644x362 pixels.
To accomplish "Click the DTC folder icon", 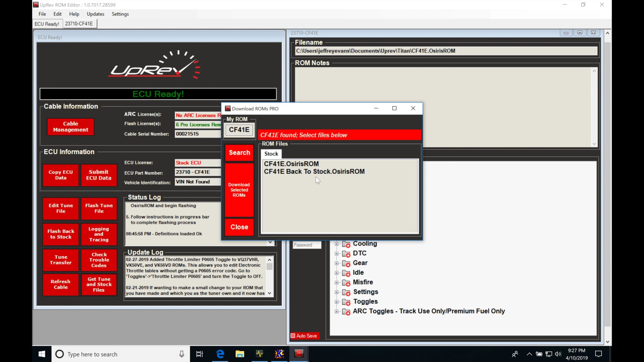I will (347, 253).
